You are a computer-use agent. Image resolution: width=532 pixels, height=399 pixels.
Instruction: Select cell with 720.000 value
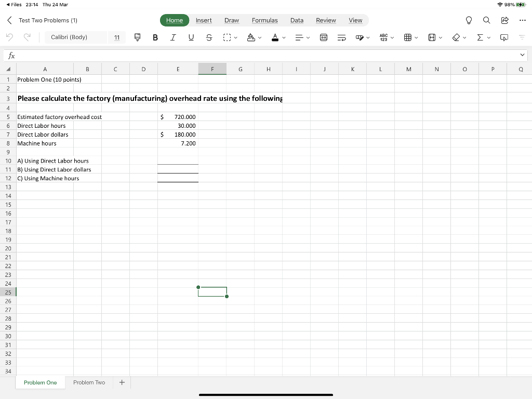(178, 117)
